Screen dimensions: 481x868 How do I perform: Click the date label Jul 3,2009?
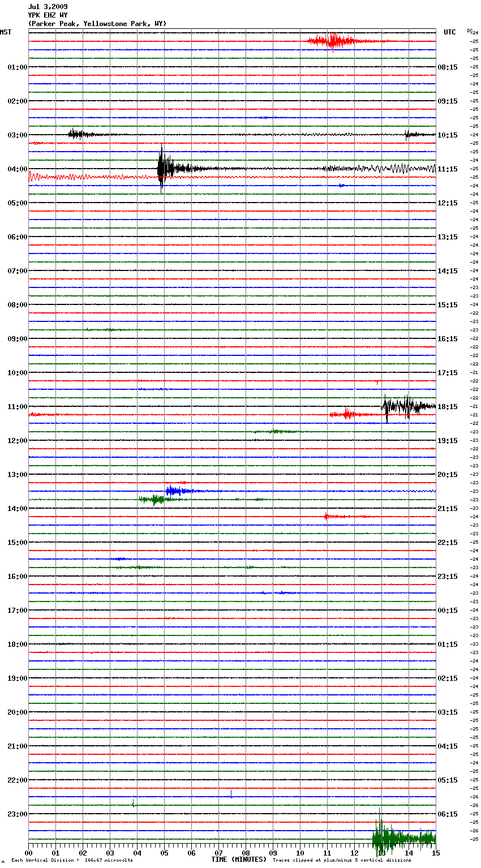tap(48, 7)
